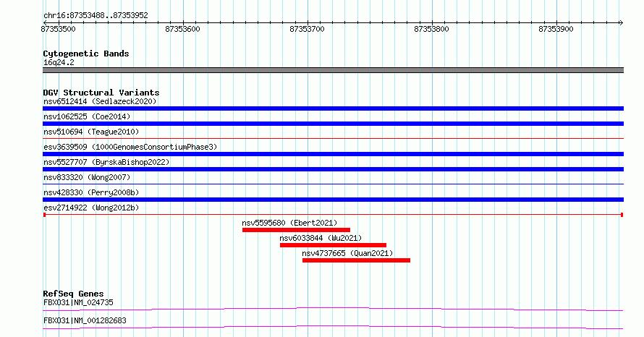
Task: Click the DGV Structural Variants track title
Action: tap(101, 93)
